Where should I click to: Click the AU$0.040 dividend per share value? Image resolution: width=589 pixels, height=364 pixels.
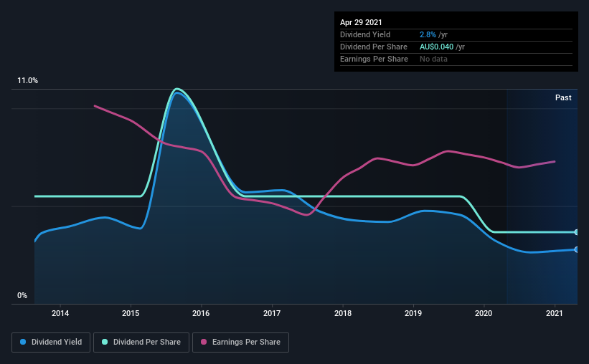(x=436, y=47)
